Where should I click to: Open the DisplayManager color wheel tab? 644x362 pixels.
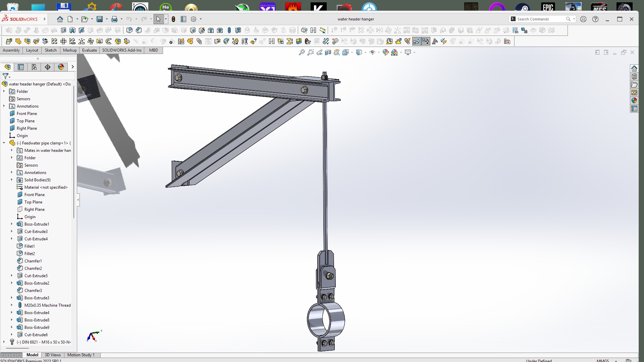click(x=61, y=67)
